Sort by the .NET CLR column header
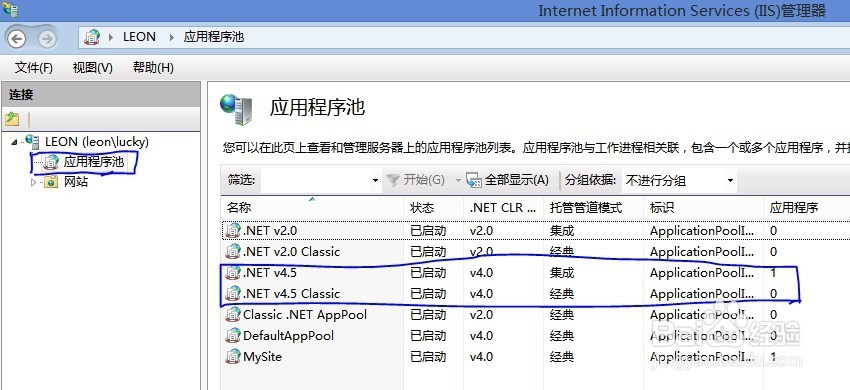 [504, 208]
